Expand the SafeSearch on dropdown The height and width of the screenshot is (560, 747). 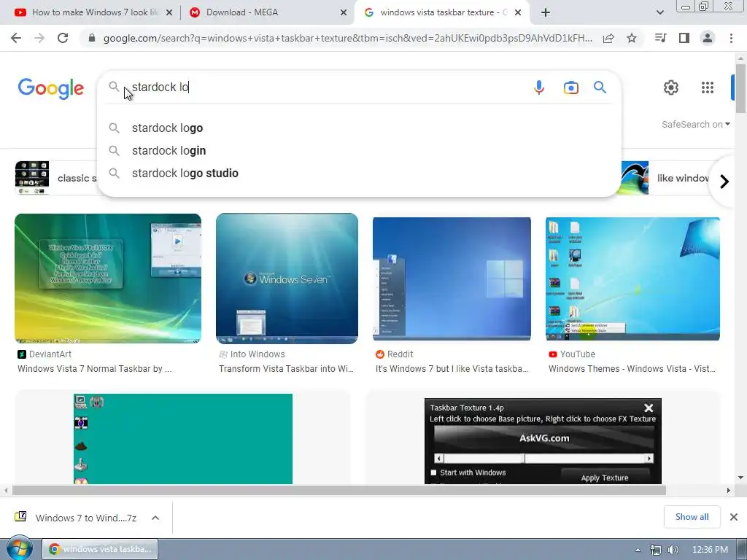click(695, 124)
